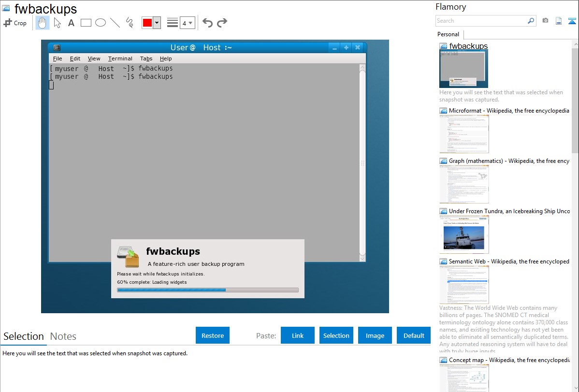The height and width of the screenshot is (392, 579).
Task: Open the Under Frozen Tundra snapshot thumbnail
Action: click(464, 234)
